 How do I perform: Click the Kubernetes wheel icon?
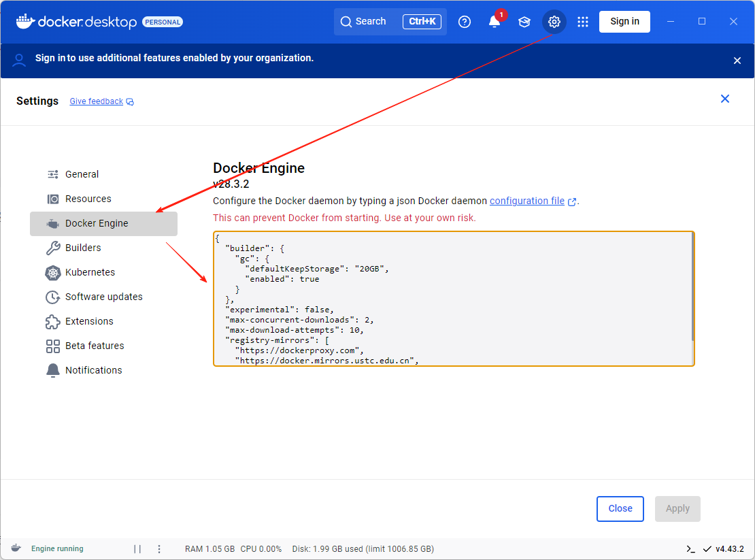[53, 273]
